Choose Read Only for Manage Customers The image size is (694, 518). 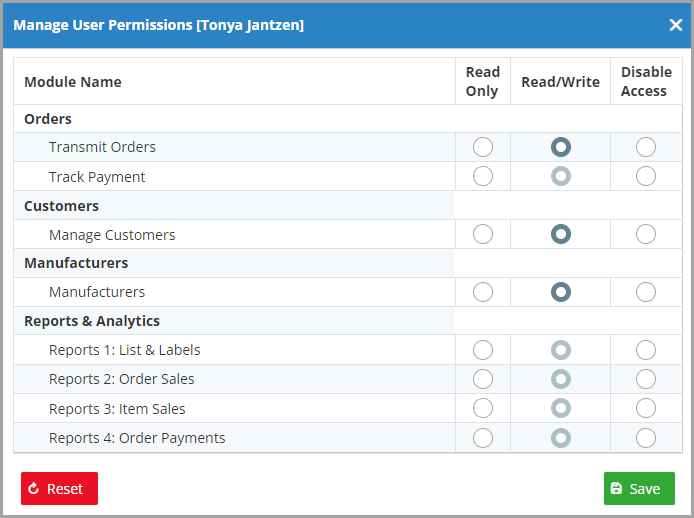(482, 234)
